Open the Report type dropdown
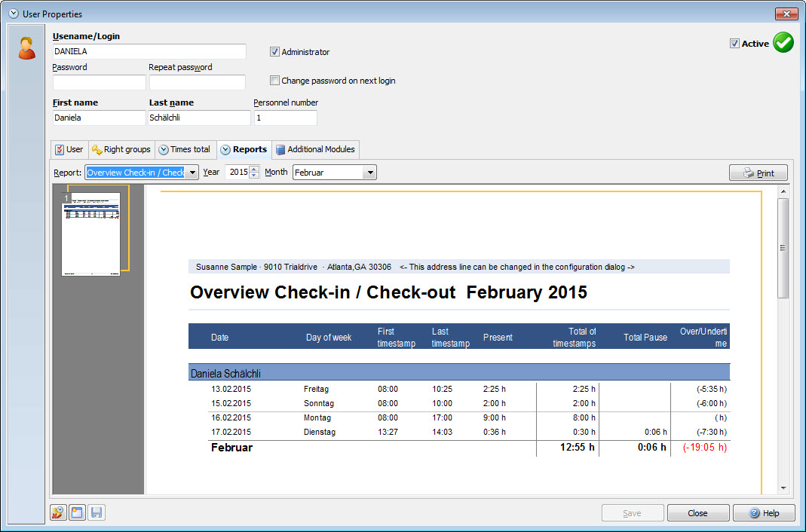 click(x=192, y=173)
